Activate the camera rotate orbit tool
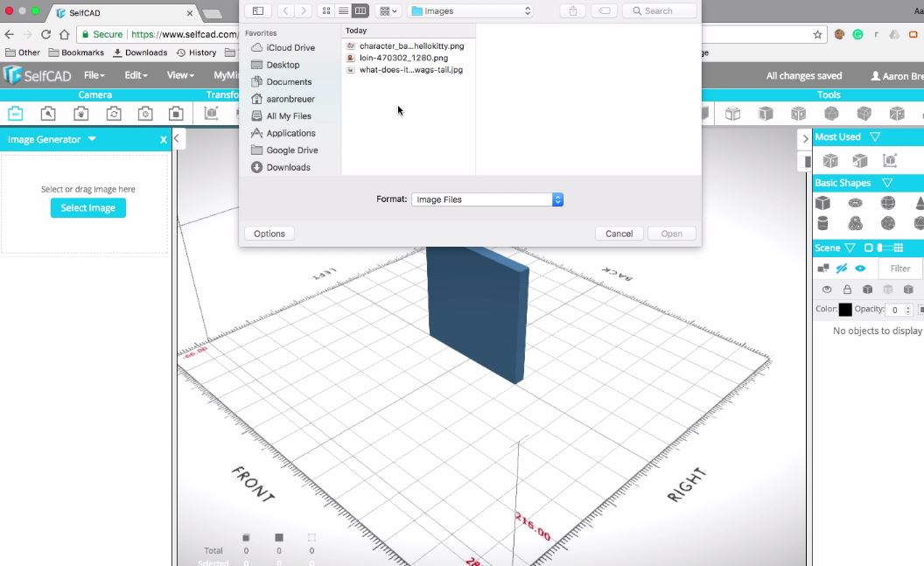Image resolution: width=924 pixels, height=566 pixels. pyautogui.click(x=114, y=113)
